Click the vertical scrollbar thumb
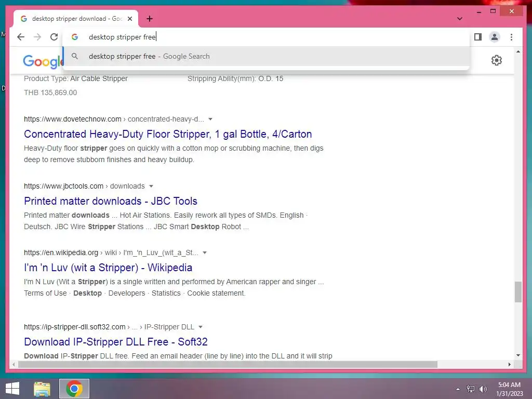 tap(518, 292)
